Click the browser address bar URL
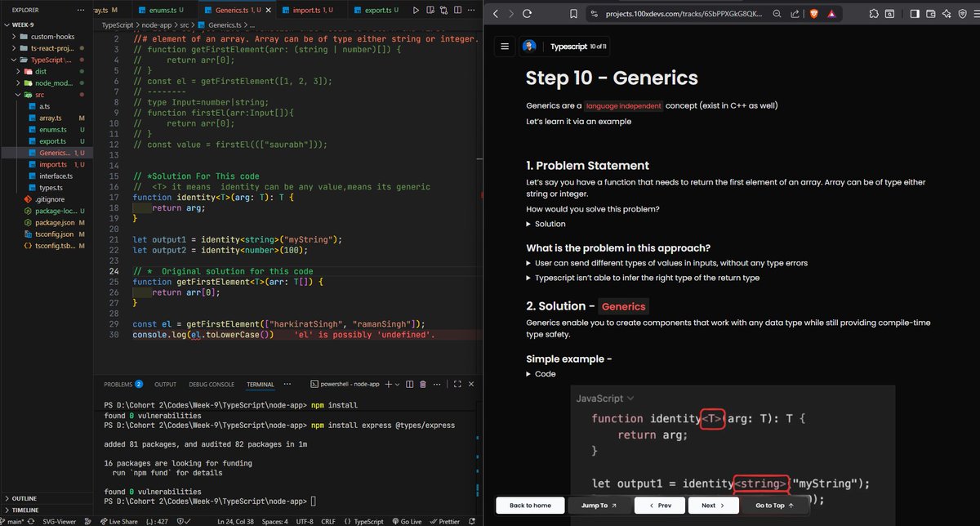Viewport: 980px width, 526px height. (x=684, y=14)
